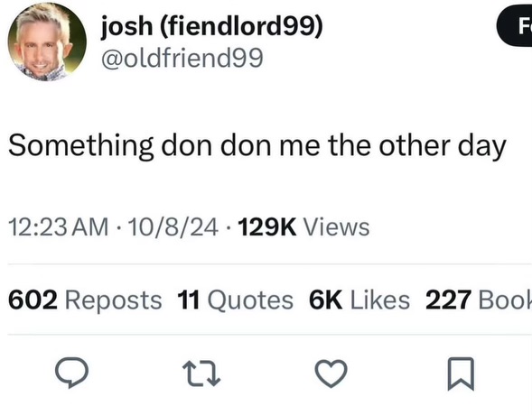Click the bold 6K likes number
The width and height of the screenshot is (532, 415).
point(326,300)
